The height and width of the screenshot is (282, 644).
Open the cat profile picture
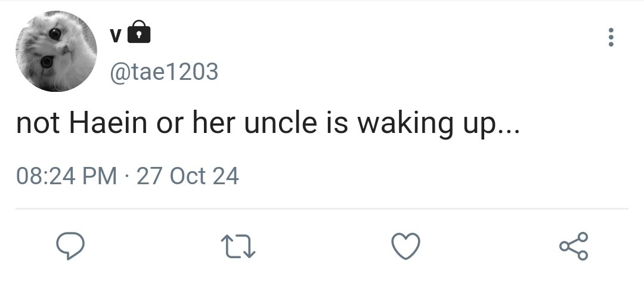tap(56, 51)
